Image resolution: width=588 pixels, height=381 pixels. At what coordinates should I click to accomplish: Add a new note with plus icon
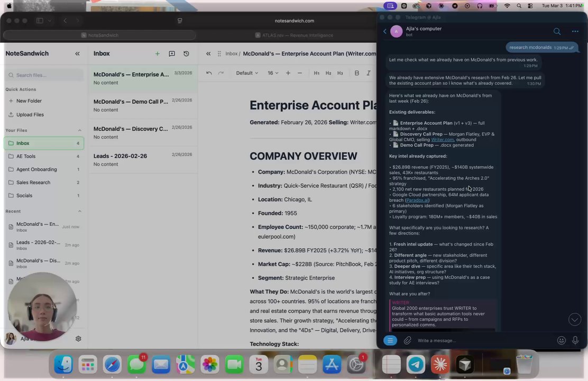158,53
